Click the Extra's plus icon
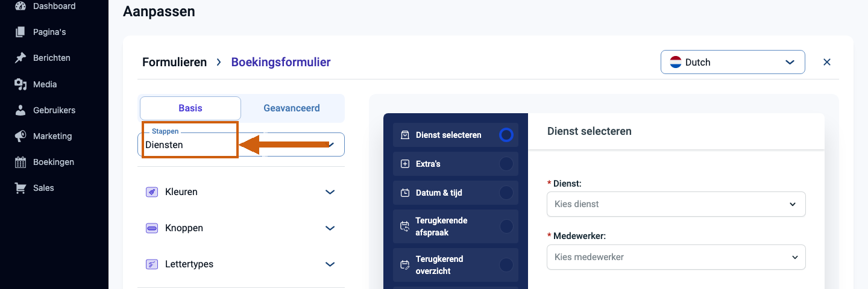Viewport: 868px width, 289px height. tap(405, 164)
